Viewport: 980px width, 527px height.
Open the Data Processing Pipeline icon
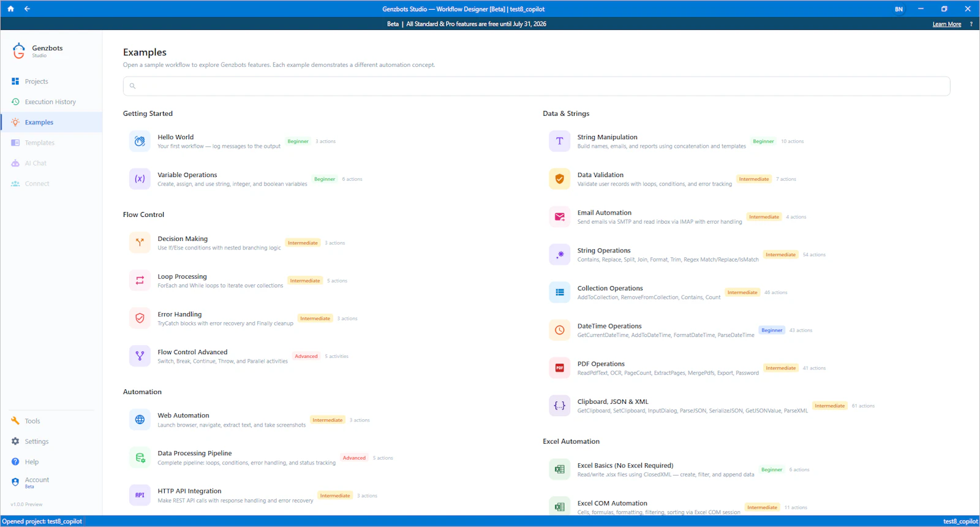point(140,458)
